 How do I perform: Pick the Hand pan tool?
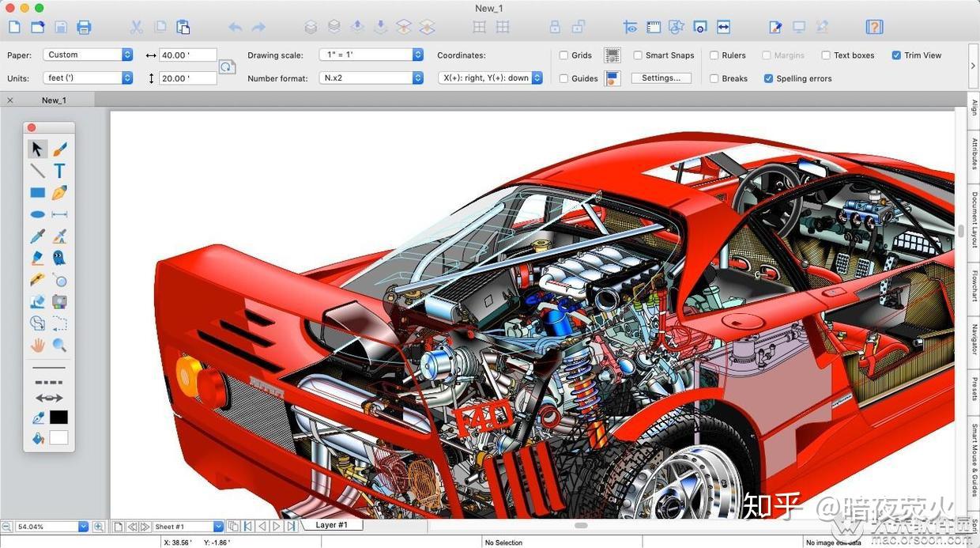pos(37,345)
